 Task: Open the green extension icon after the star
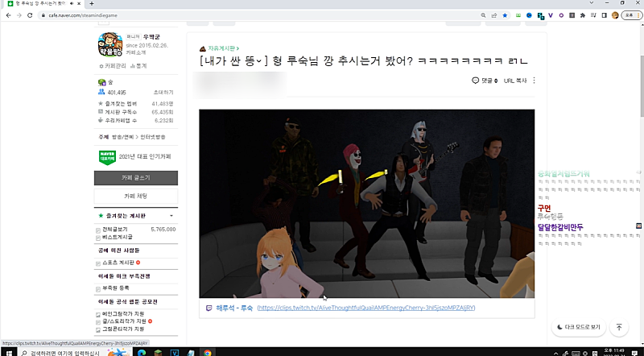[518, 15]
